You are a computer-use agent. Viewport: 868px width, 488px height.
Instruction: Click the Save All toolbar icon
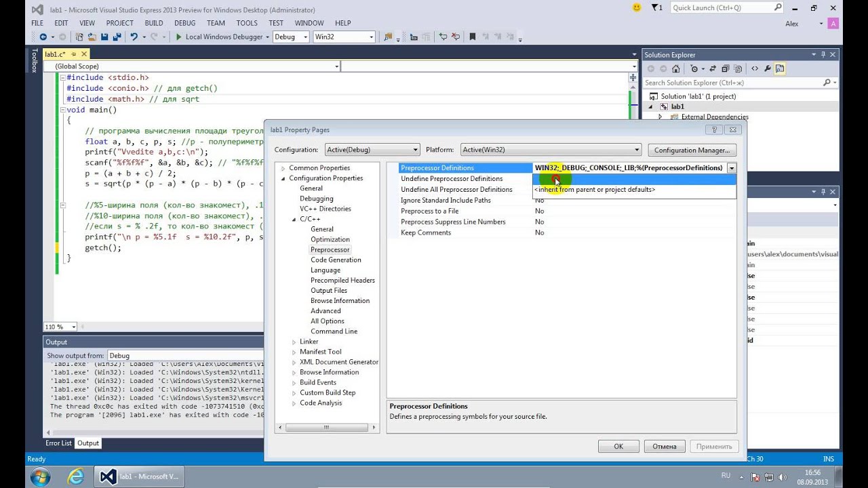117,37
